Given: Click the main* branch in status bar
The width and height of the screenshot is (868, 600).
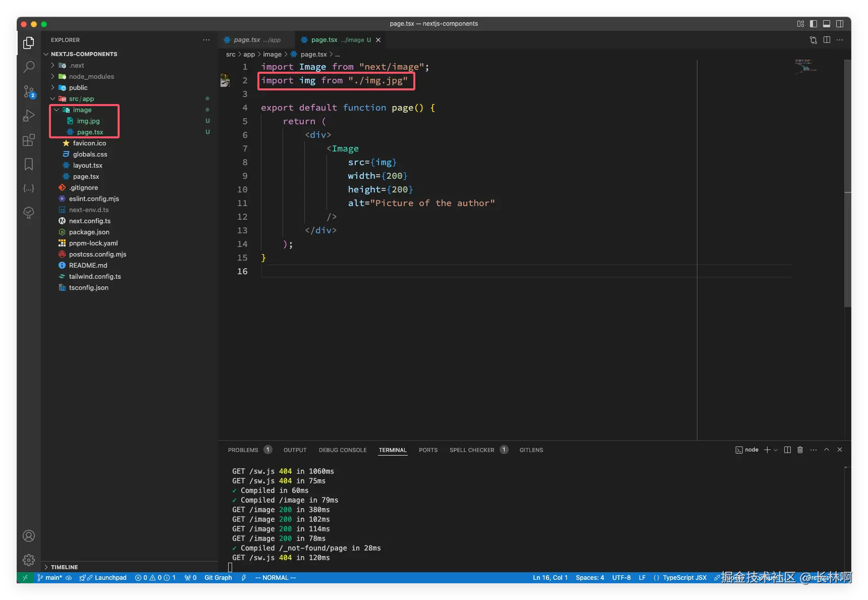Looking at the screenshot, I should click(53, 578).
